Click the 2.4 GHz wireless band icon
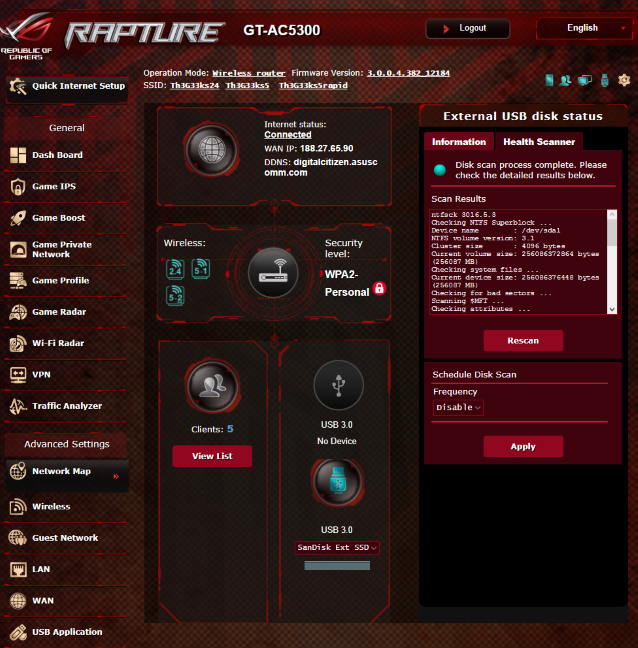 [x=175, y=269]
